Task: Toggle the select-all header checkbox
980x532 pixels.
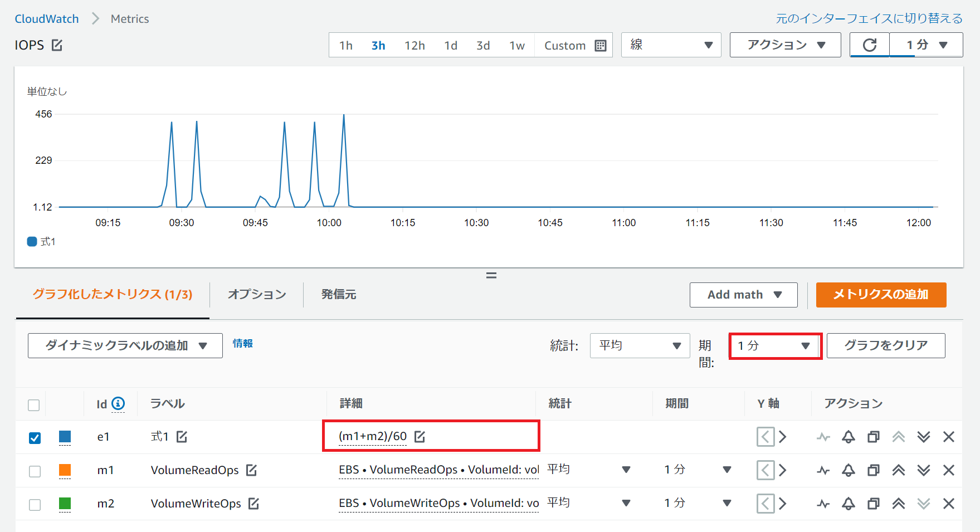Action: click(x=34, y=405)
